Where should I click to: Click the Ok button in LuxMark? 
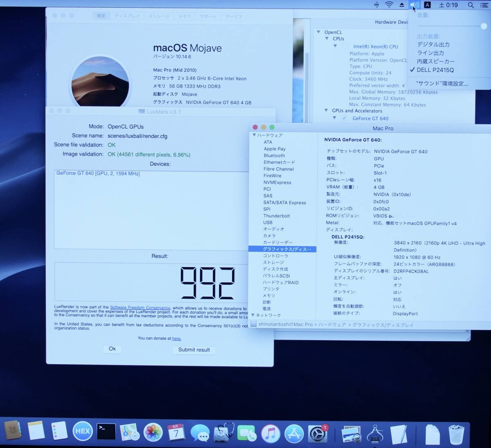pyautogui.click(x=112, y=349)
